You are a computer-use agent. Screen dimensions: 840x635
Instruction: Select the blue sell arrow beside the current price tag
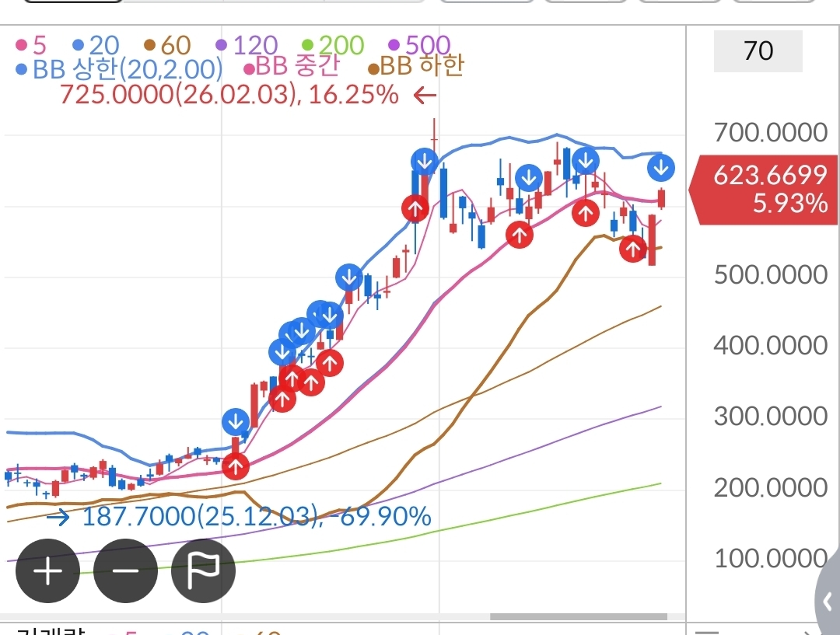660,167
